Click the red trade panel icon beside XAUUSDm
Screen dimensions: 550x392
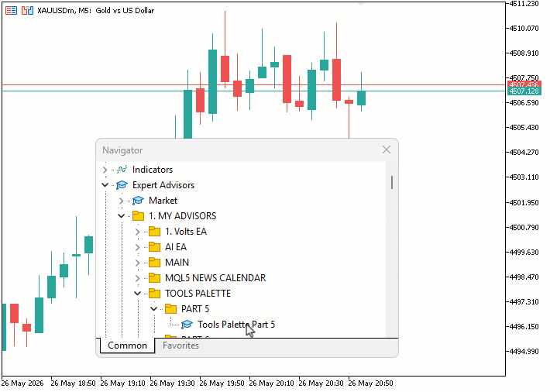point(11,11)
